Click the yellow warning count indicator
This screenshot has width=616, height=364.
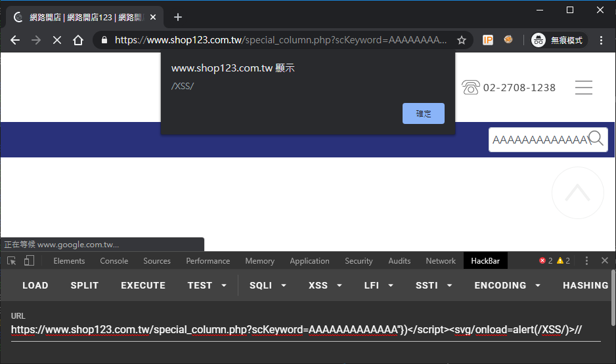click(x=563, y=261)
